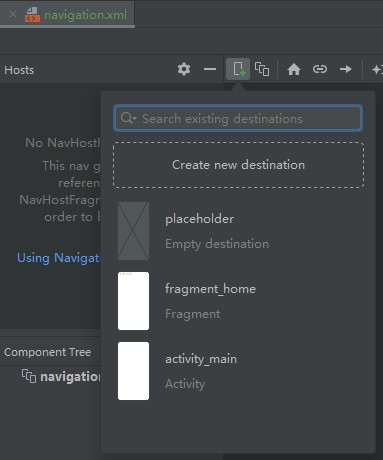Click the Hosts panel title

(x=19, y=70)
